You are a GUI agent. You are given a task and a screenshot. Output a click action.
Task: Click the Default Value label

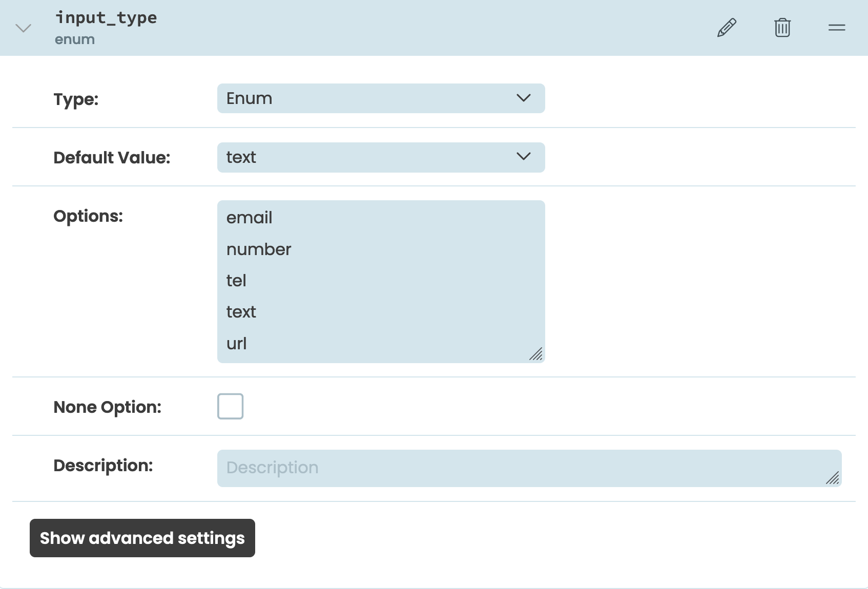click(x=112, y=157)
